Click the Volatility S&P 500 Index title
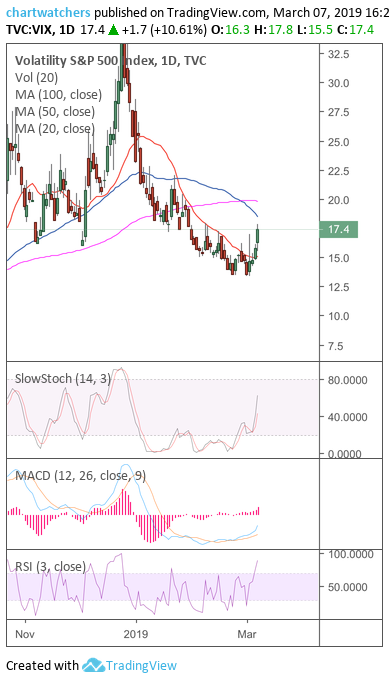The image size is (389, 683). coord(111,61)
